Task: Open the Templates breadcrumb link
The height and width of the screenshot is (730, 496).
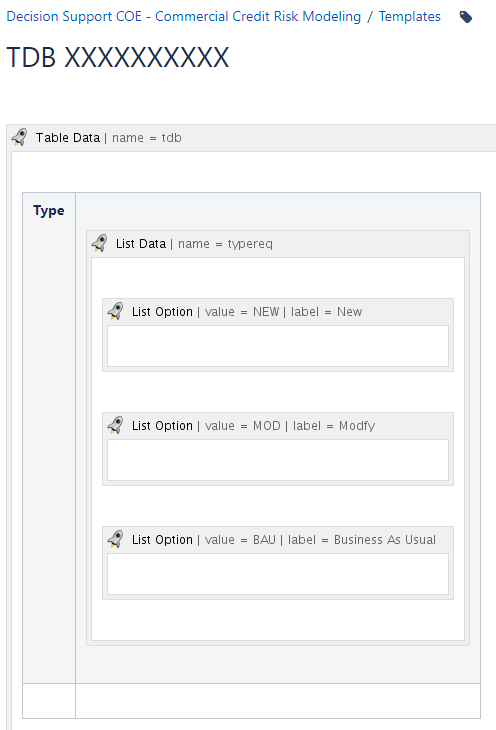Action: point(409,16)
